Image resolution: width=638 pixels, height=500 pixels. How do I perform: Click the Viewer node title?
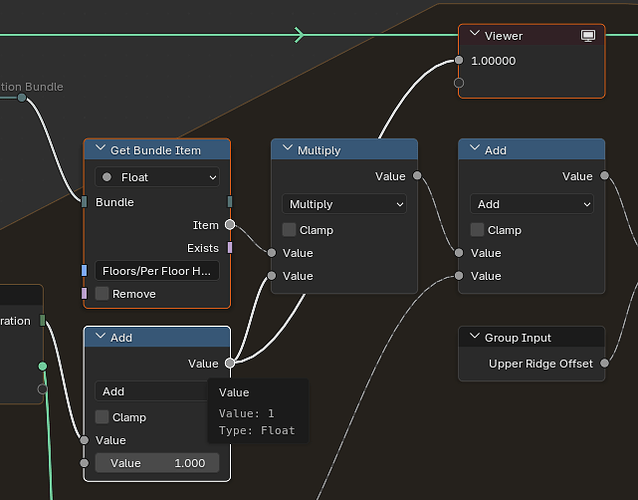(x=503, y=36)
